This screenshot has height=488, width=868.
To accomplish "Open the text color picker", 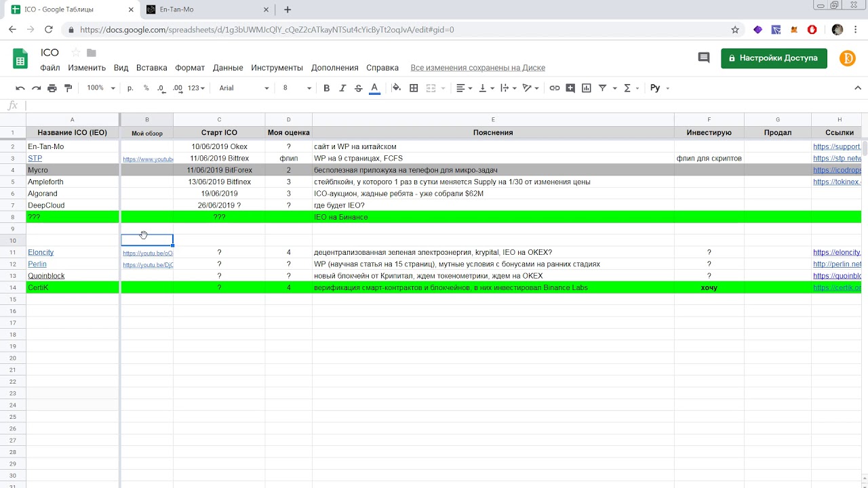I will [x=374, y=88].
